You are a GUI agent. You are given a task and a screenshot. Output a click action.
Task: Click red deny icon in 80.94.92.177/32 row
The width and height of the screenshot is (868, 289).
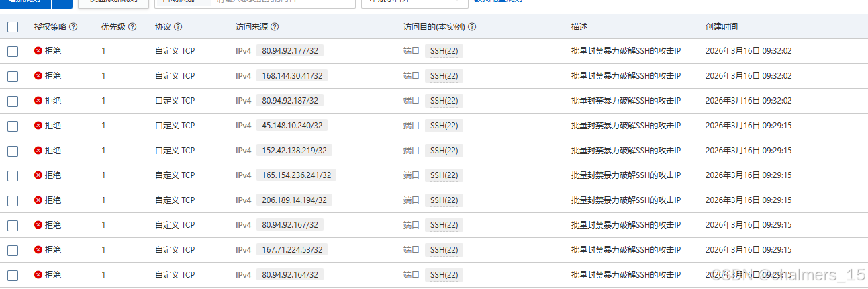pyautogui.click(x=38, y=51)
